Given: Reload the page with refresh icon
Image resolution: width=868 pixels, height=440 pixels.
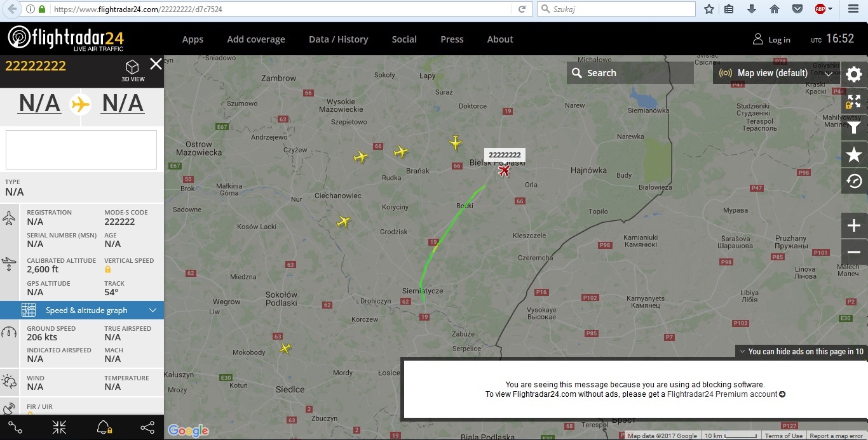Looking at the screenshot, I should (522, 9).
